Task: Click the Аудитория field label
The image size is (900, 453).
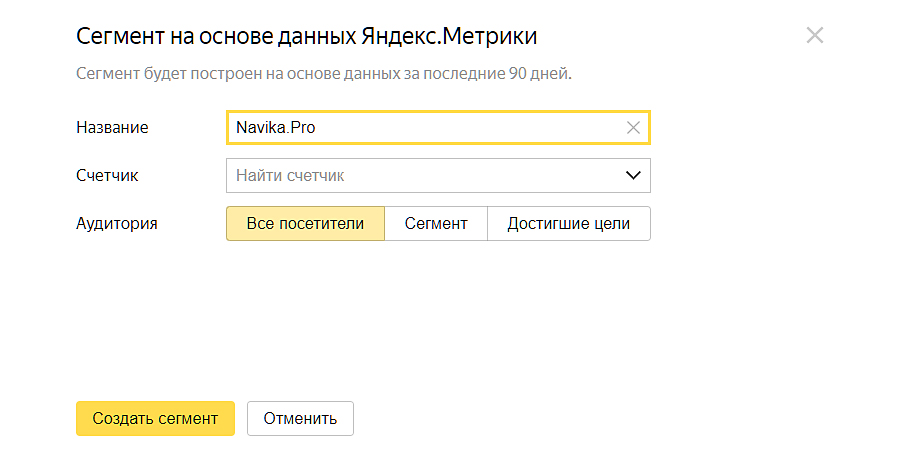Action: click(117, 223)
